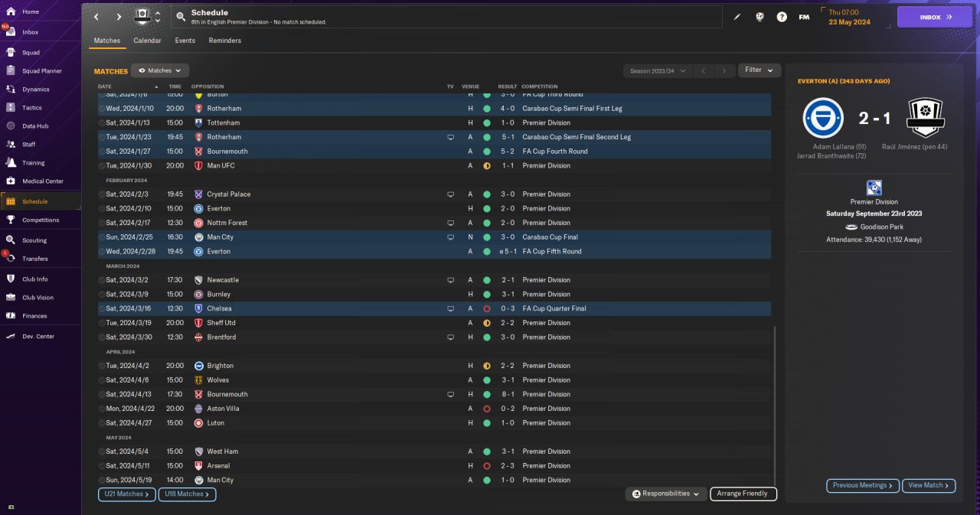Open Competitions in the sidebar

[x=41, y=220]
